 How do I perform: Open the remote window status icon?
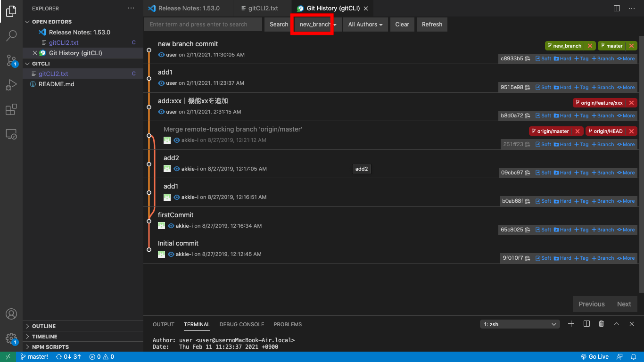tap(8, 357)
